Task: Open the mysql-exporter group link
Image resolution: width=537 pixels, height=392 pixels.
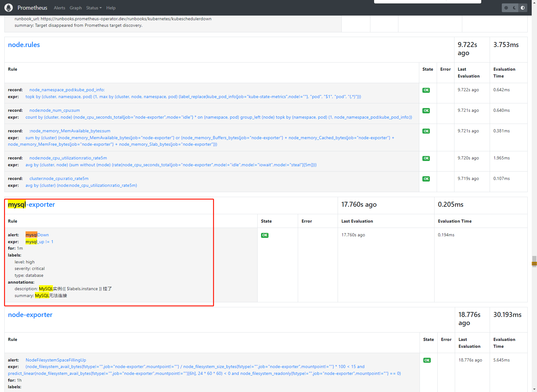Action: pyautogui.click(x=31, y=205)
